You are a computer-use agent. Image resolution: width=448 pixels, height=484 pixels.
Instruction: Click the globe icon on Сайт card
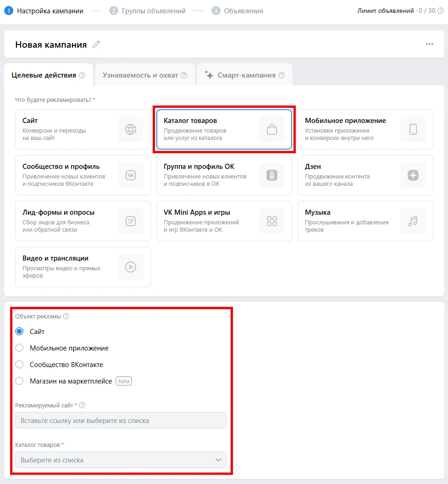(x=131, y=129)
